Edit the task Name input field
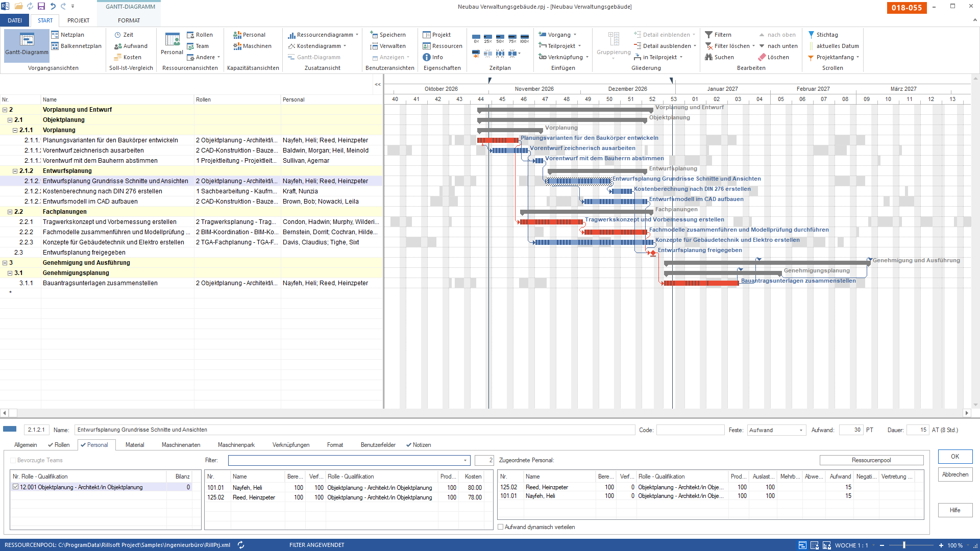980x551 pixels. pos(355,430)
